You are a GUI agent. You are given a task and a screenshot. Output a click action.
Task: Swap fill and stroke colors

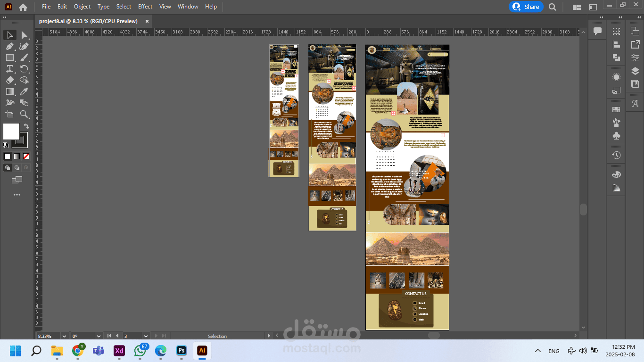click(26, 126)
